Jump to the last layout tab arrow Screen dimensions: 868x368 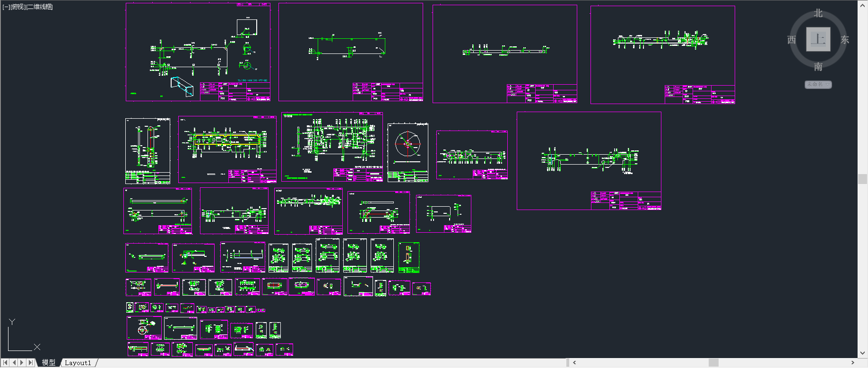(31, 363)
